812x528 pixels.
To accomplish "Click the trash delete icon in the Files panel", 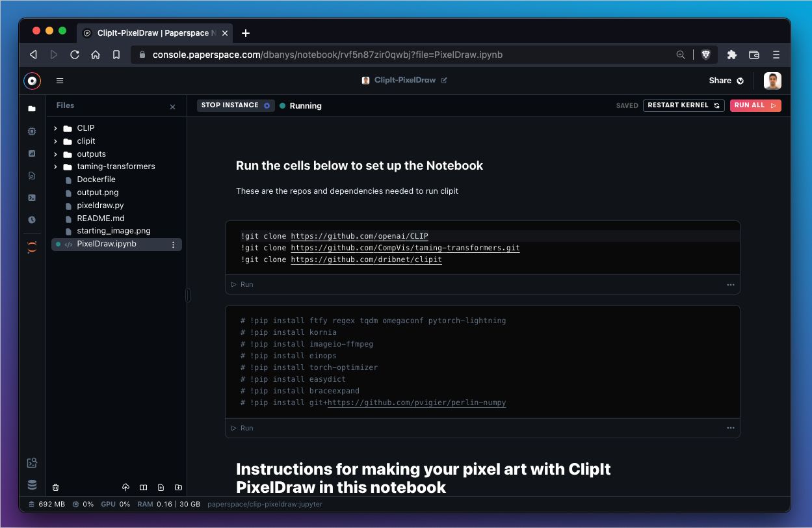I will click(56, 487).
